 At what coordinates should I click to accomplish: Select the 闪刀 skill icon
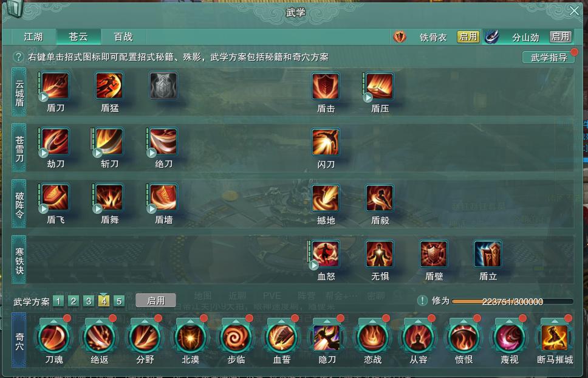coord(326,142)
